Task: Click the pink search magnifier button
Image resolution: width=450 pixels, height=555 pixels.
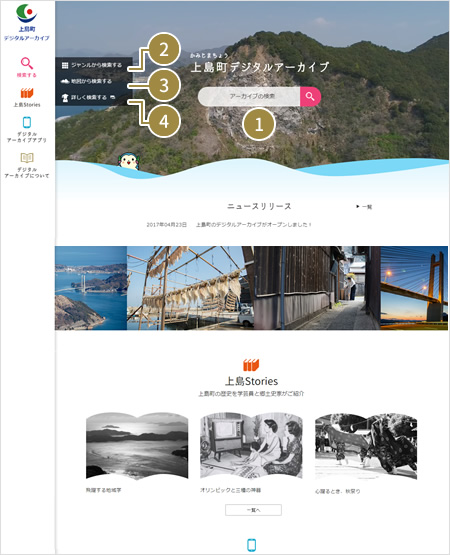Action: pyautogui.click(x=310, y=96)
